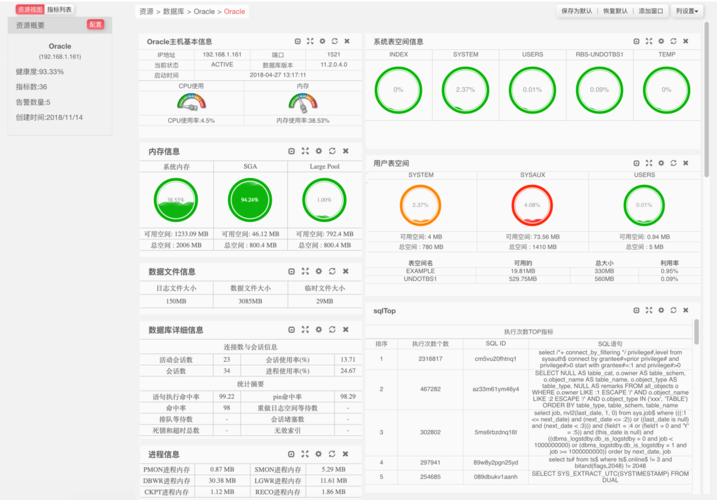This screenshot has width=717, height=500.
Task: Select SQL ID cm5vu20fhtnq1
Action: coord(496,359)
